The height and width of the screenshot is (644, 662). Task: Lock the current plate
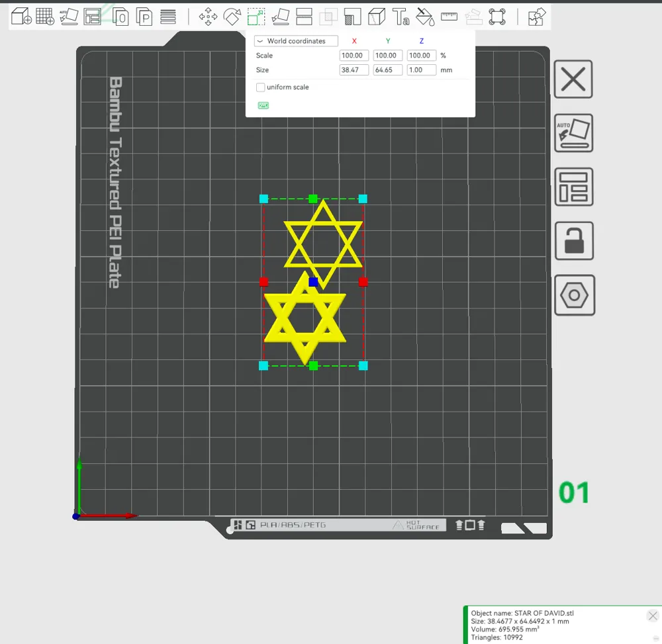(x=574, y=240)
